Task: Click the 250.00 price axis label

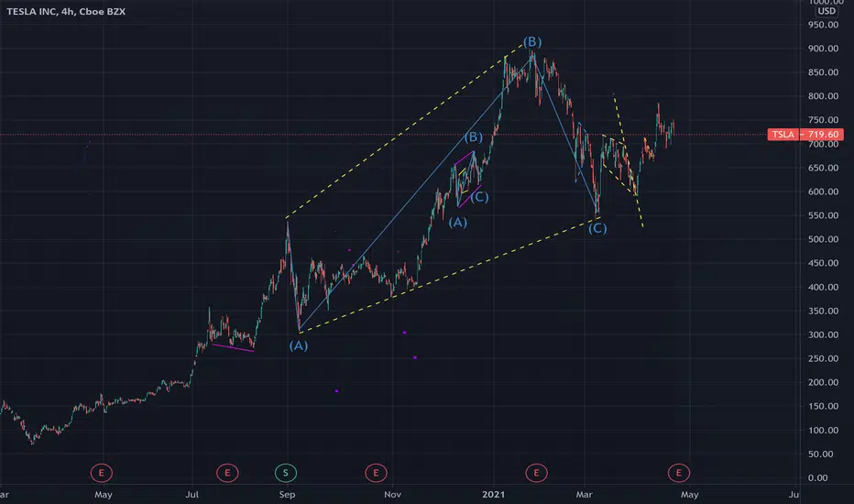Action: [x=823, y=358]
